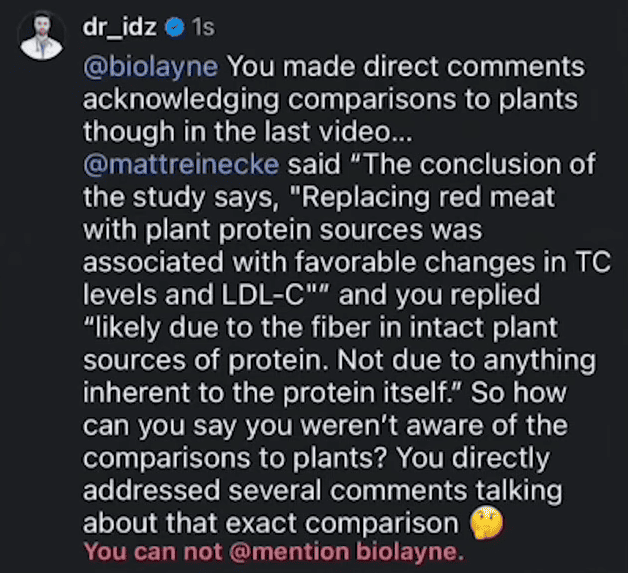This screenshot has height=573, width=628.
Task: Click the words "You made direct comments"
Action: point(407,68)
